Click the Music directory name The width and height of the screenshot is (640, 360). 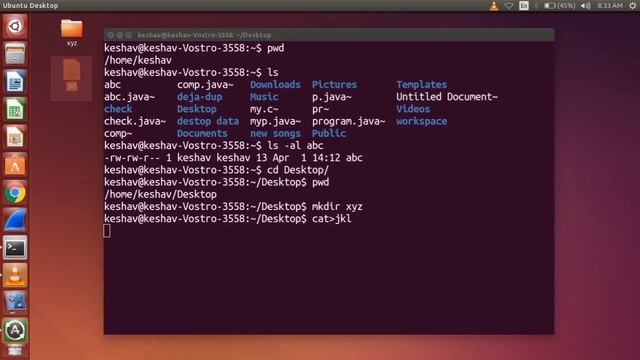point(264,97)
